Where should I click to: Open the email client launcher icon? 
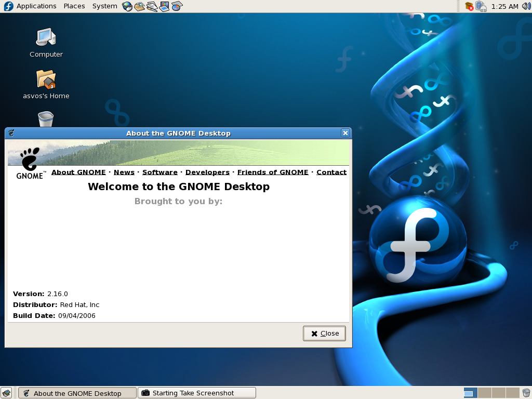[139, 6]
